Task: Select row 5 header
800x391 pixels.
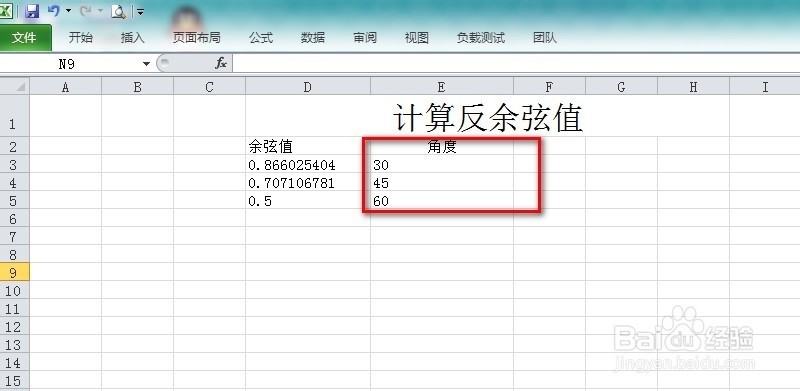Action: point(14,200)
